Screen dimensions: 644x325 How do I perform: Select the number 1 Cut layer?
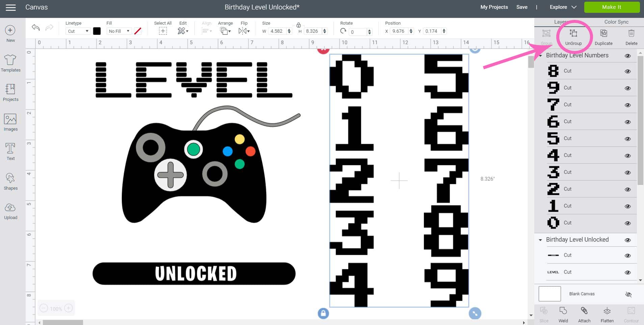(591, 206)
